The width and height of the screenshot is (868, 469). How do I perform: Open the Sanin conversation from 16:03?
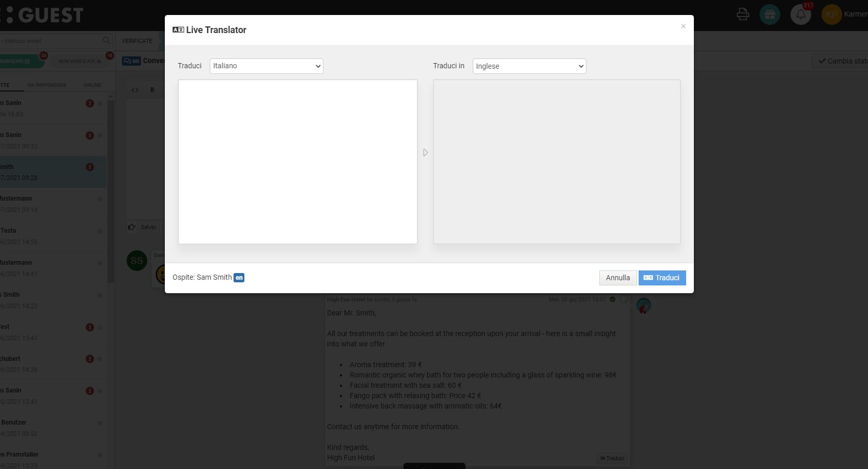(x=53, y=108)
